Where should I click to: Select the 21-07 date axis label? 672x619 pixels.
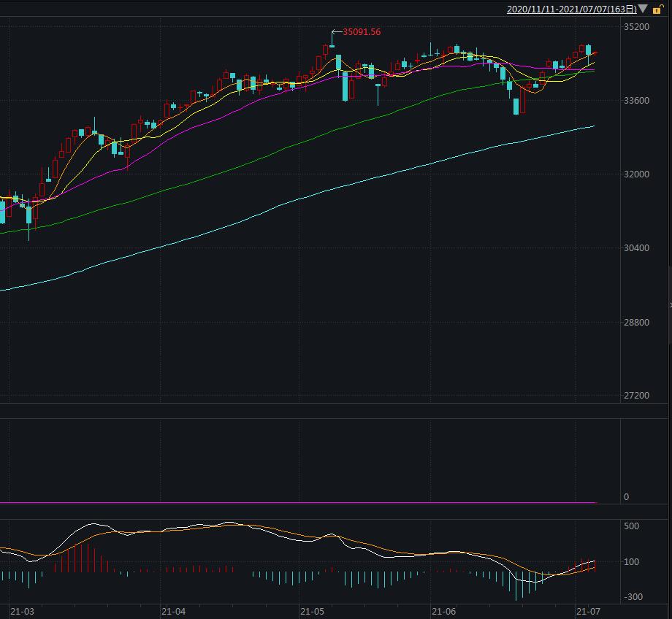coord(589,611)
